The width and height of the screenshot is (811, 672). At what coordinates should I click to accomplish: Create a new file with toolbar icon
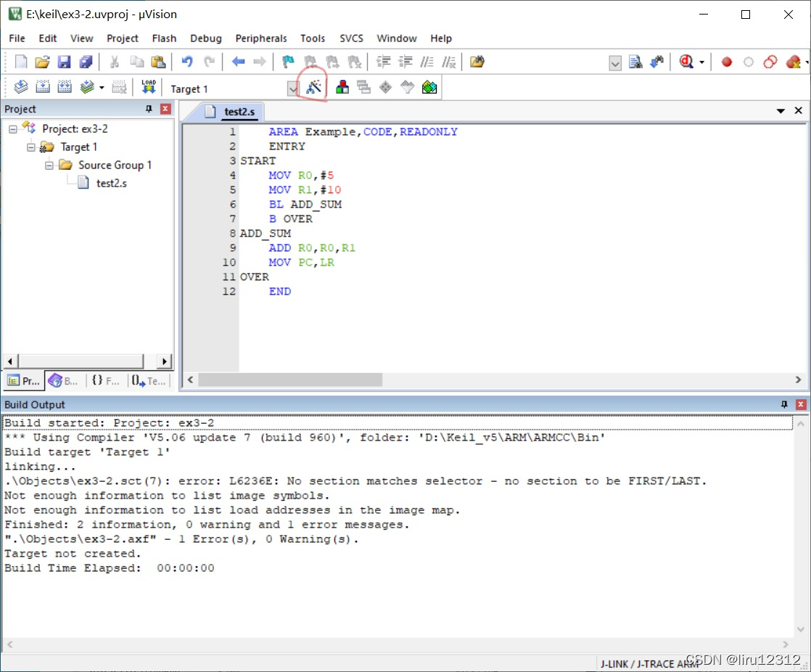[x=21, y=62]
